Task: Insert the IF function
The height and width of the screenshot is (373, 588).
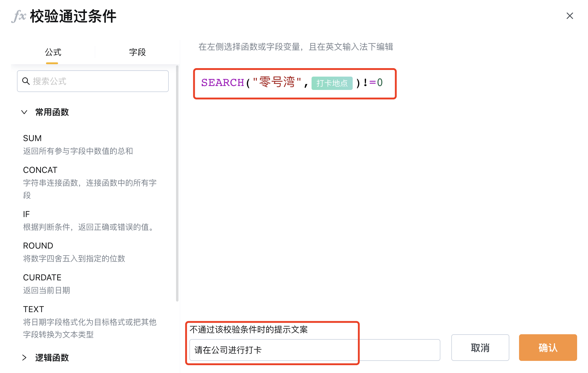Action: point(90,220)
